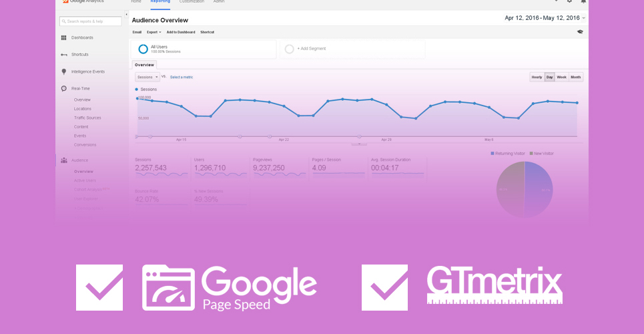Click the Returning Visitor legend swatch

pyautogui.click(x=493, y=154)
